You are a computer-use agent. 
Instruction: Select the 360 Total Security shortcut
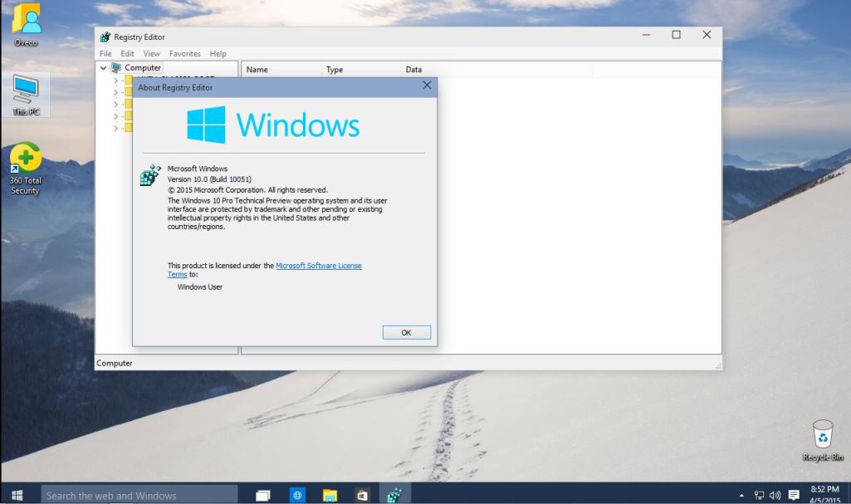(x=26, y=169)
